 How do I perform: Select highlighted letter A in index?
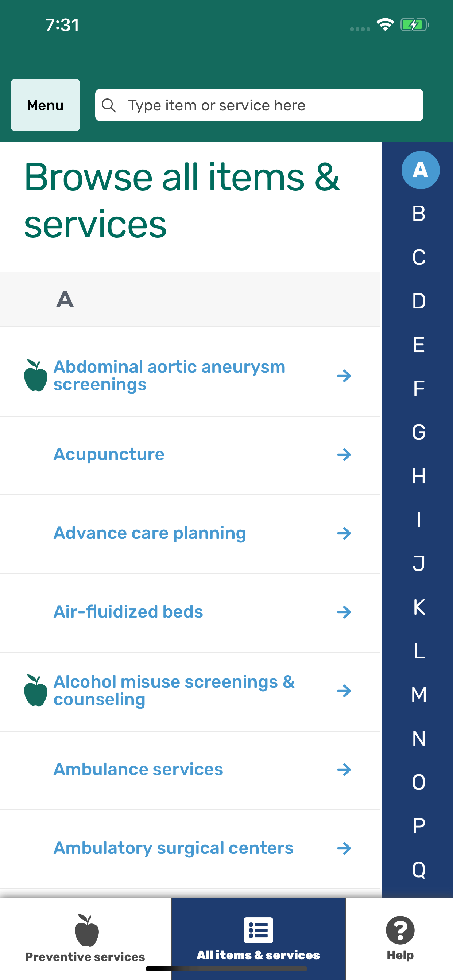[x=420, y=170]
